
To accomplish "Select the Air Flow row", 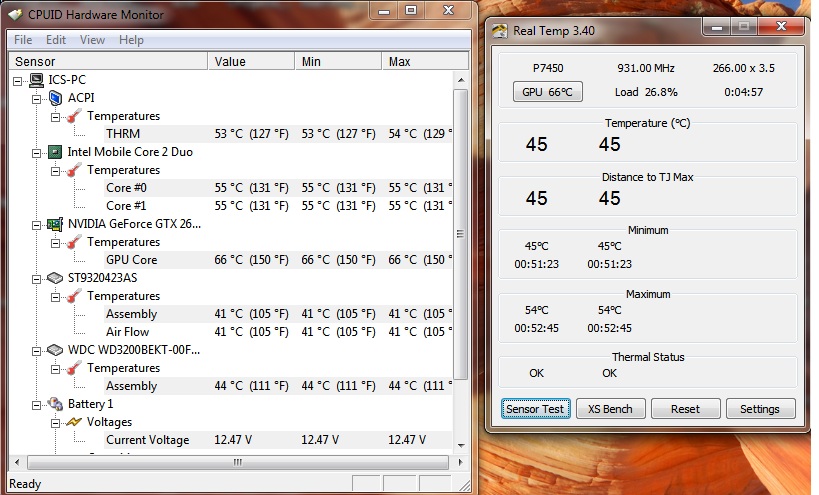I will pos(278,332).
